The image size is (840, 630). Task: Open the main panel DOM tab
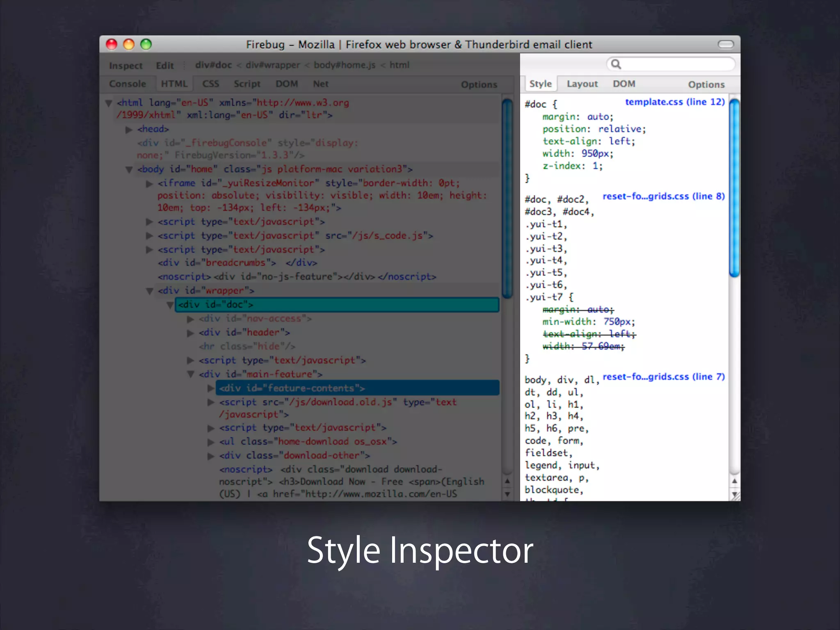[x=287, y=84]
